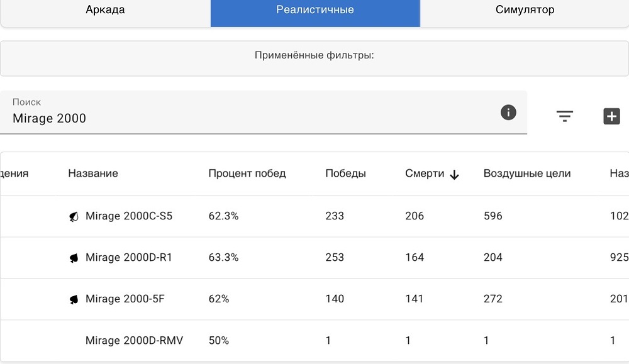Click the plus add button icon
629x364 pixels.
click(611, 116)
